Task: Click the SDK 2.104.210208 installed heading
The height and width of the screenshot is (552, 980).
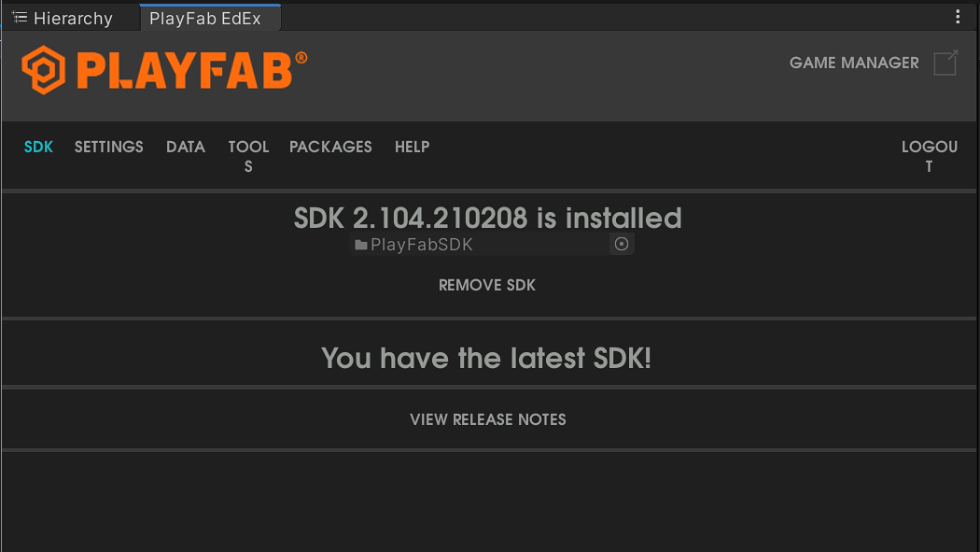Action: (488, 218)
